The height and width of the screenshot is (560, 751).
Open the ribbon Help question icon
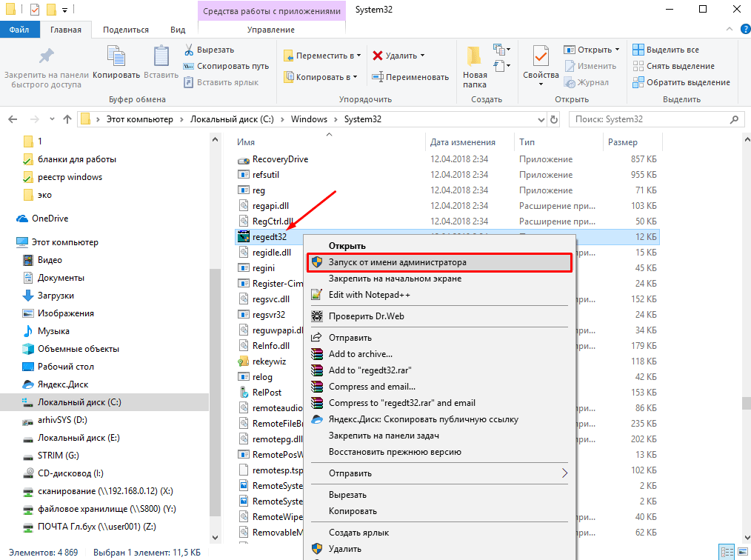(x=745, y=29)
